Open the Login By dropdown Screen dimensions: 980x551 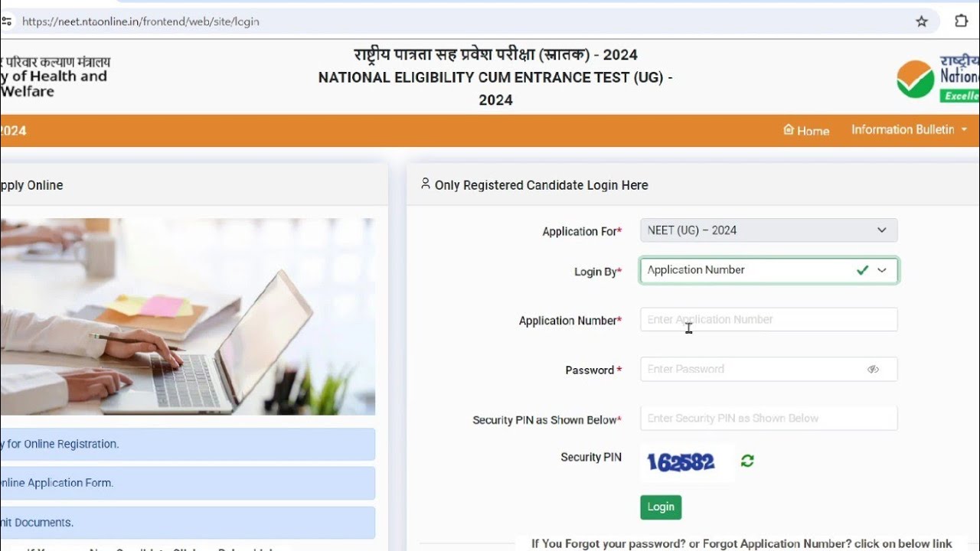[769, 270]
